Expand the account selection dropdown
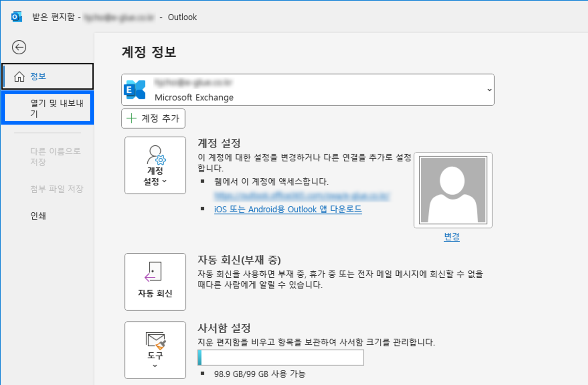588x385 pixels. [489, 90]
